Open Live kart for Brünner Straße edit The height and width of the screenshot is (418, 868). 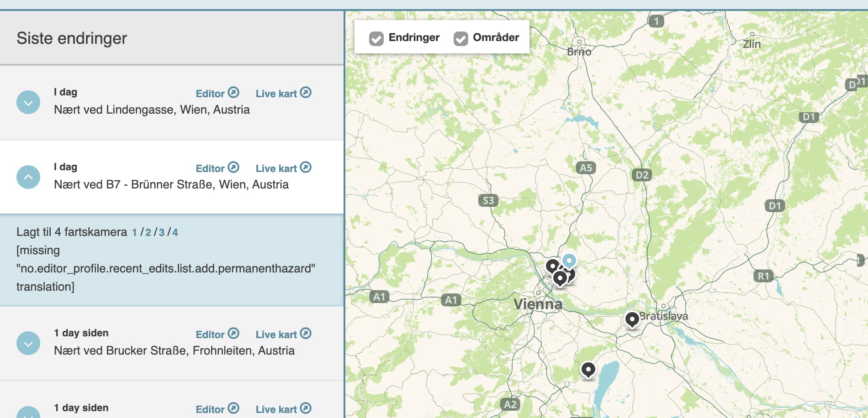point(283,168)
